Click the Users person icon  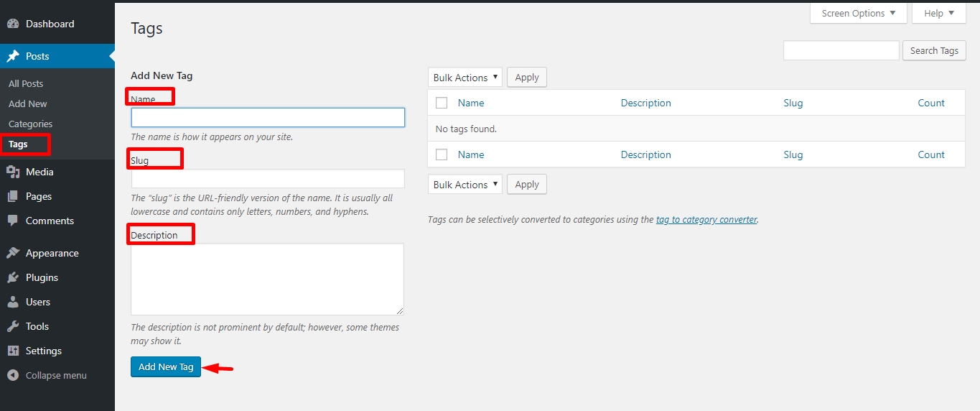13,302
